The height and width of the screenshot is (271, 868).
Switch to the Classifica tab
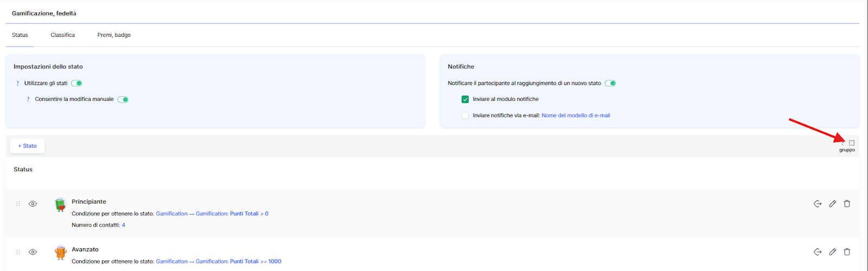coord(63,35)
